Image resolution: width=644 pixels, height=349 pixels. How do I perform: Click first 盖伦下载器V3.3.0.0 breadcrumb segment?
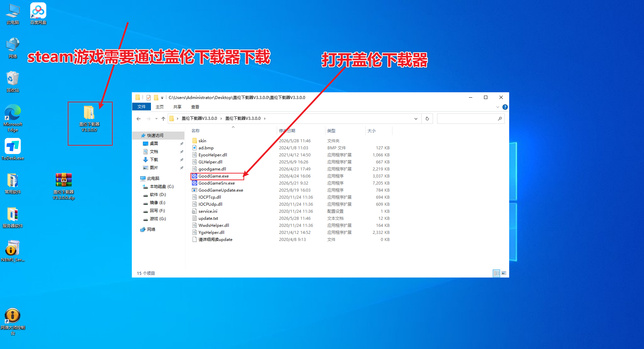(199, 118)
